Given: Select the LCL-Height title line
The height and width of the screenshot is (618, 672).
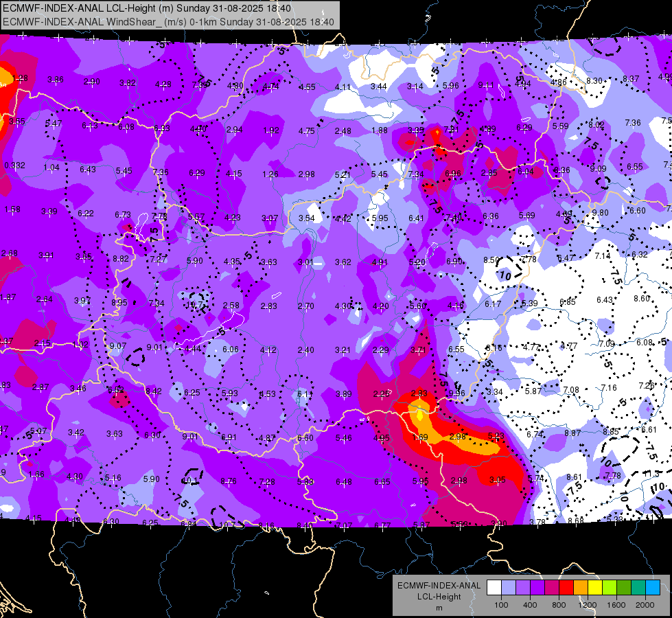Looking at the screenshot, I should pos(147,8).
